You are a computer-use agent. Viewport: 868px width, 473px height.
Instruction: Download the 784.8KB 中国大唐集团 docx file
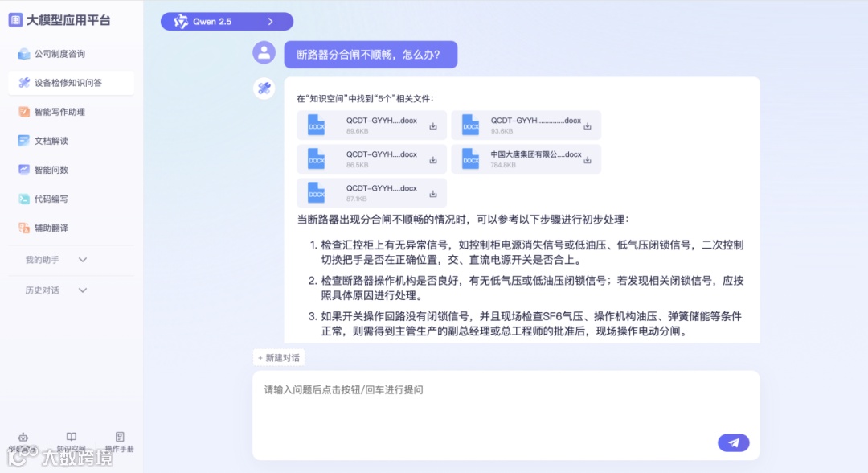click(588, 160)
